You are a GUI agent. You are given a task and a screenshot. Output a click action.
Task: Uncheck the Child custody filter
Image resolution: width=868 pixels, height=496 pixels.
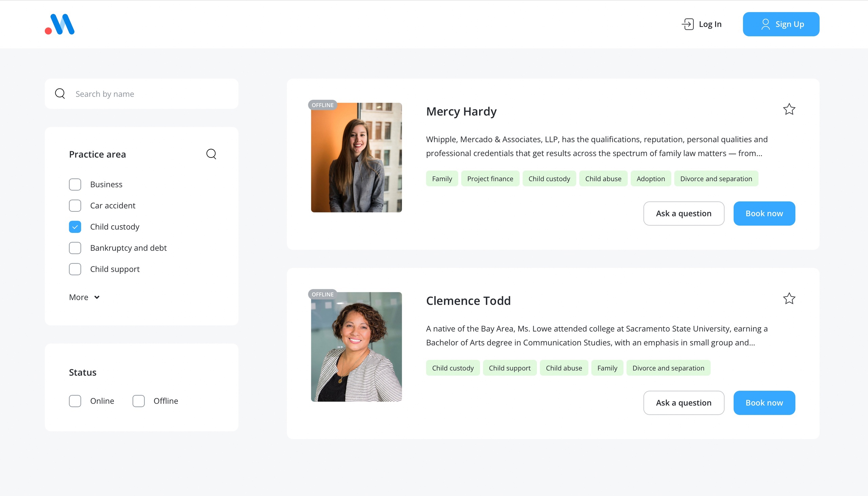(x=75, y=227)
